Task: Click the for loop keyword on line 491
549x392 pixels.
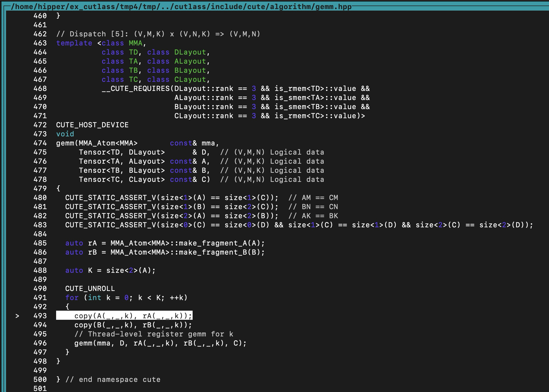Action: click(x=72, y=298)
